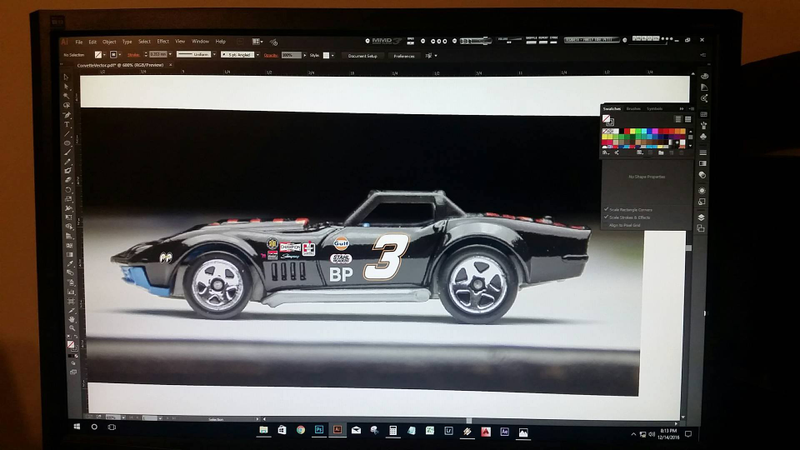This screenshot has width=800, height=450.
Task: Open Illustrator taskbar icon
Action: (x=337, y=430)
